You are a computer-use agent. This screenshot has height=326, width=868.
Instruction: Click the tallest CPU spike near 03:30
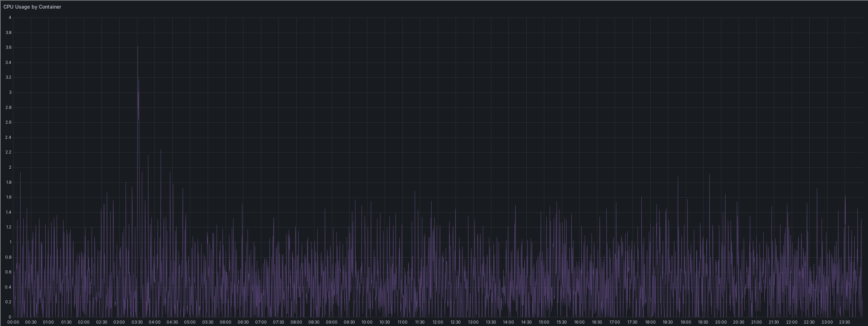coord(138,48)
